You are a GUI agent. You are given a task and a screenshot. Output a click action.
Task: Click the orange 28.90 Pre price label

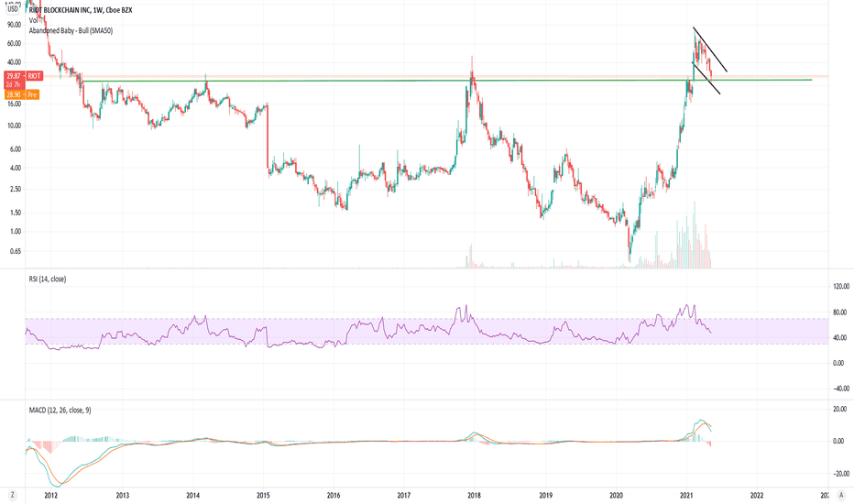pyautogui.click(x=22, y=94)
